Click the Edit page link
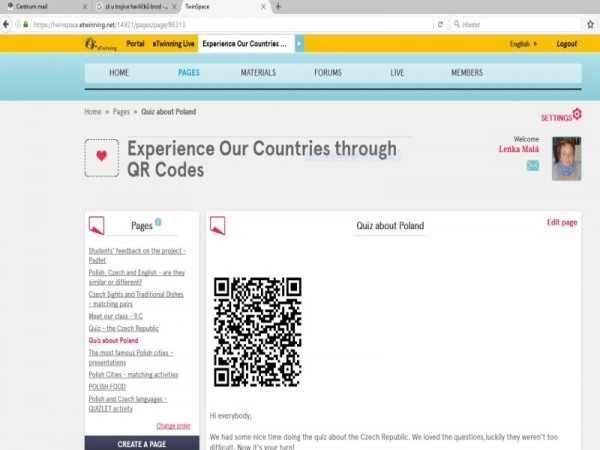The width and height of the screenshot is (600, 450). click(562, 222)
